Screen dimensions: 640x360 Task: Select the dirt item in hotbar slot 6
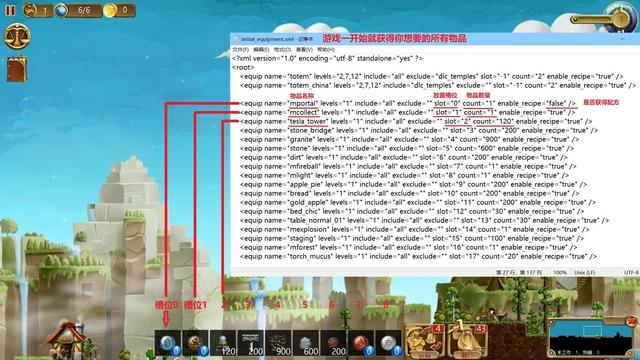[333, 343]
